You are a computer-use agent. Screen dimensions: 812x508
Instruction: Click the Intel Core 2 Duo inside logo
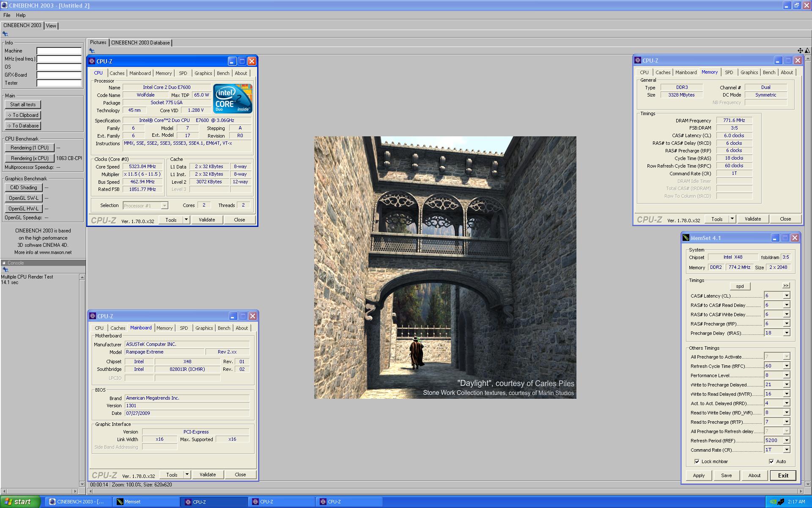click(x=233, y=98)
